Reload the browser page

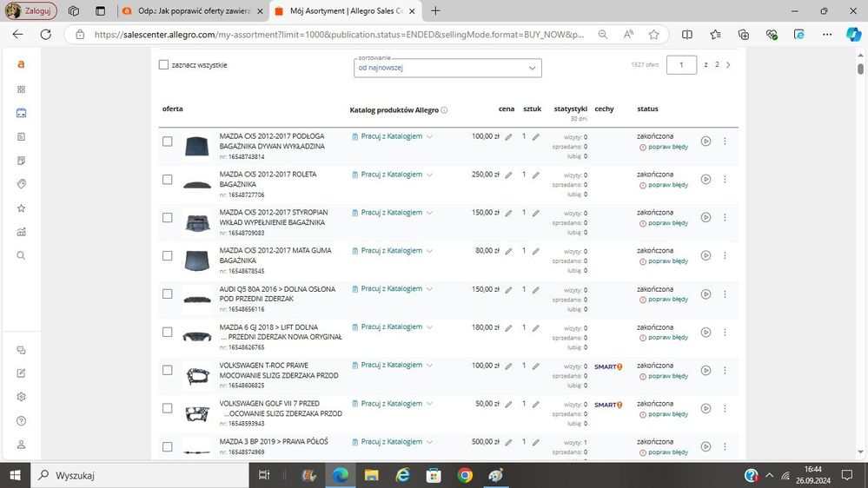click(46, 35)
